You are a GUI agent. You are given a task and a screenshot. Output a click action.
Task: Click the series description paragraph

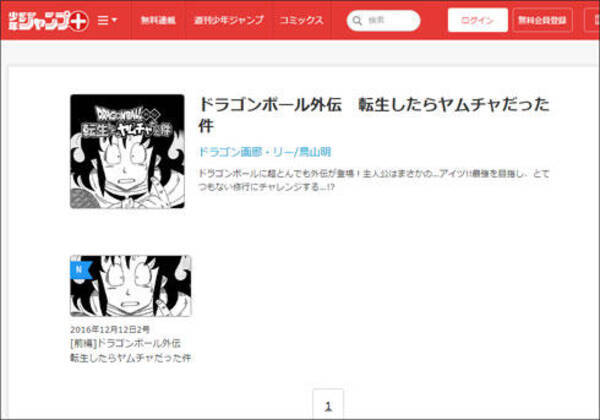click(374, 180)
